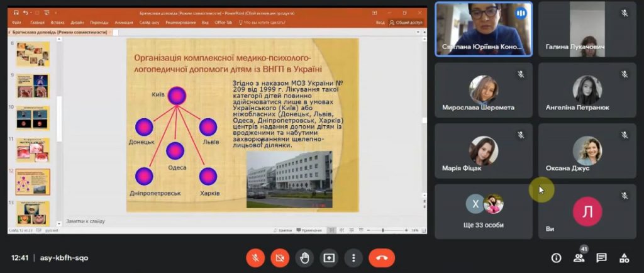Adjust the PowerPoint zoom slider
Image resolution: width=644 pixels, height=273 pixels.
coord(382,230)
